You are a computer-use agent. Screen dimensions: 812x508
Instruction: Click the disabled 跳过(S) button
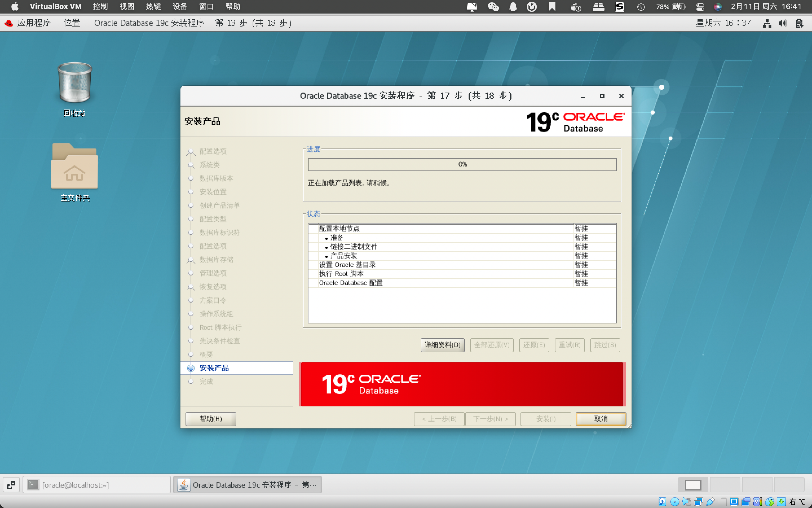605,345
